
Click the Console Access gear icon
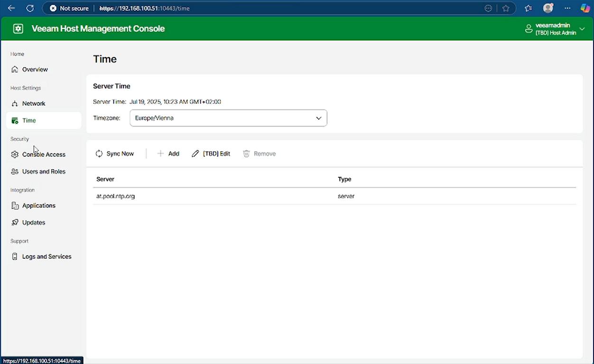point(15,155)
